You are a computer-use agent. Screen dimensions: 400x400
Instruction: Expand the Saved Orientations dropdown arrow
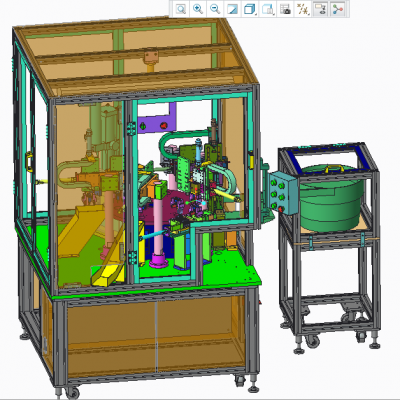274,14
